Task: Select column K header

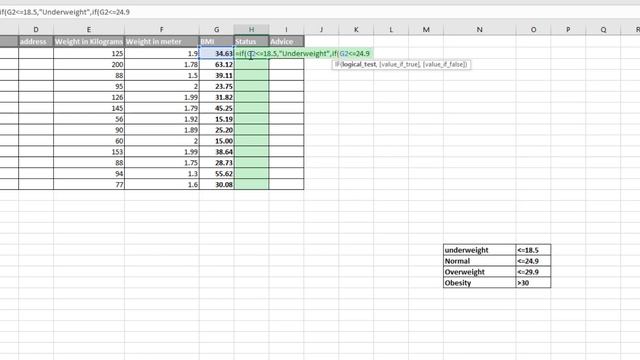Action: click(356, 29)
